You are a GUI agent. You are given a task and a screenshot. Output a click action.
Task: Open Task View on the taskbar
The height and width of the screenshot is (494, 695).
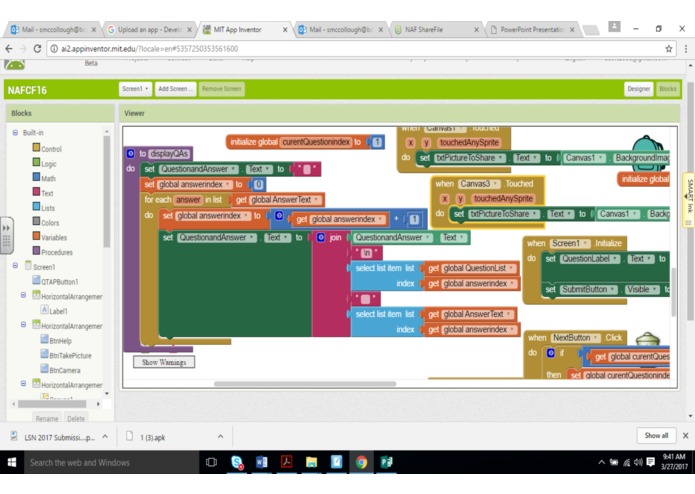coord(211,462)
